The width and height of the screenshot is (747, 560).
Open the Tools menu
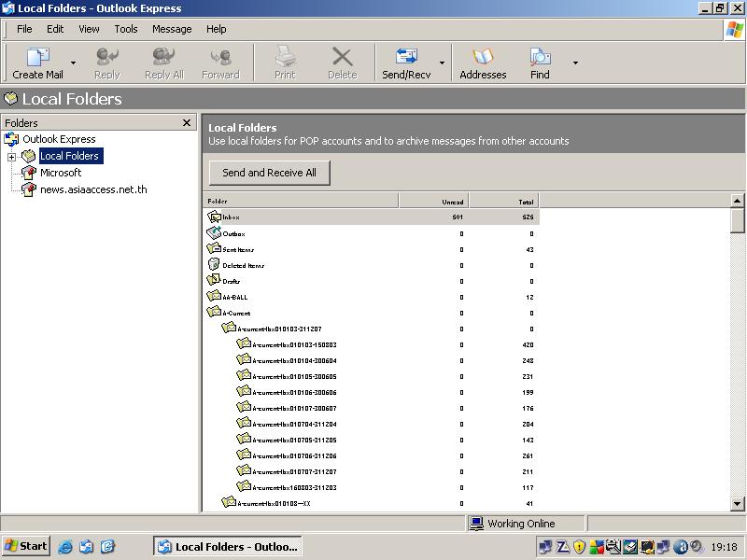point(126,29)
